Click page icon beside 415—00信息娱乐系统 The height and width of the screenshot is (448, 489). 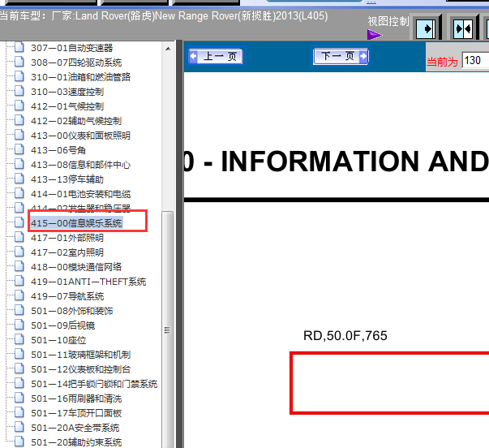coord(19,222)
